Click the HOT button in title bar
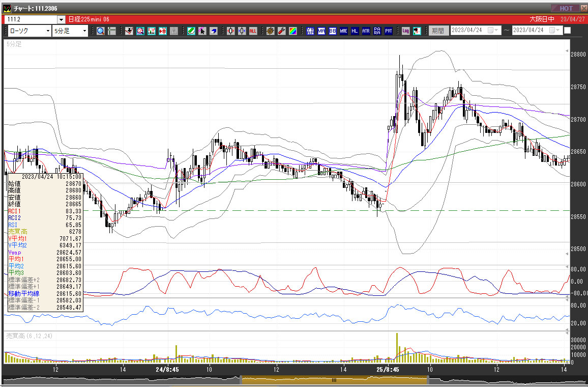588x387 pixels. point(566,8)
